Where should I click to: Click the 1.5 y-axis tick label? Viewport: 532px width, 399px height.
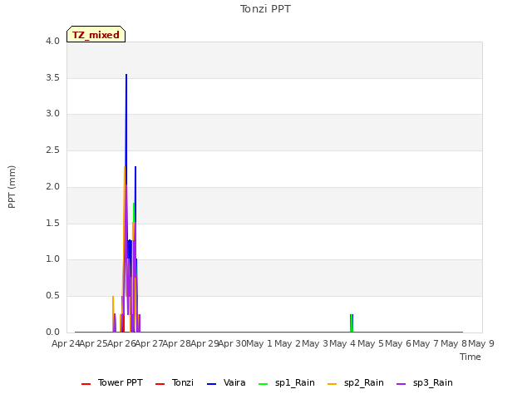52,223
